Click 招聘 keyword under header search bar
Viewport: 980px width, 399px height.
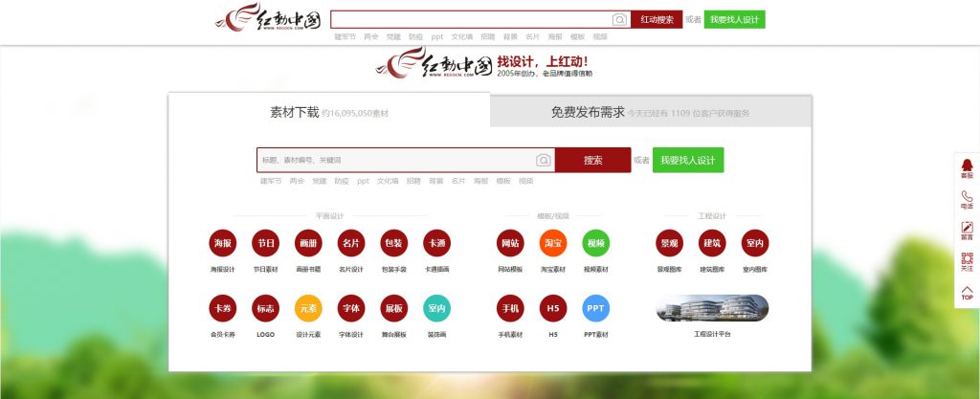tap(487, 37)
